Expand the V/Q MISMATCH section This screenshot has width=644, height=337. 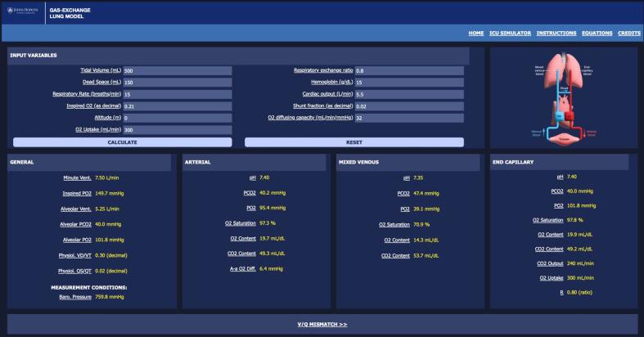point(322,324)
